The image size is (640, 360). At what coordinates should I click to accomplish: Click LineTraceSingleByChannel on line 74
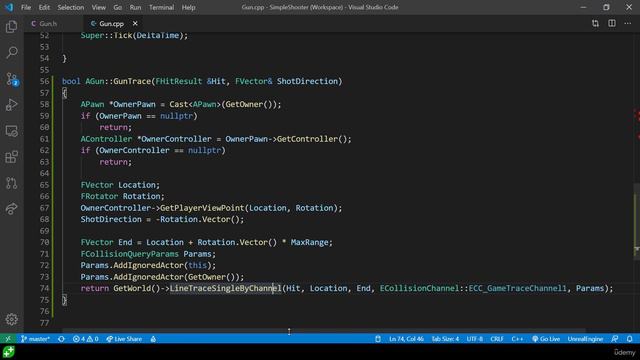point(226,288)
